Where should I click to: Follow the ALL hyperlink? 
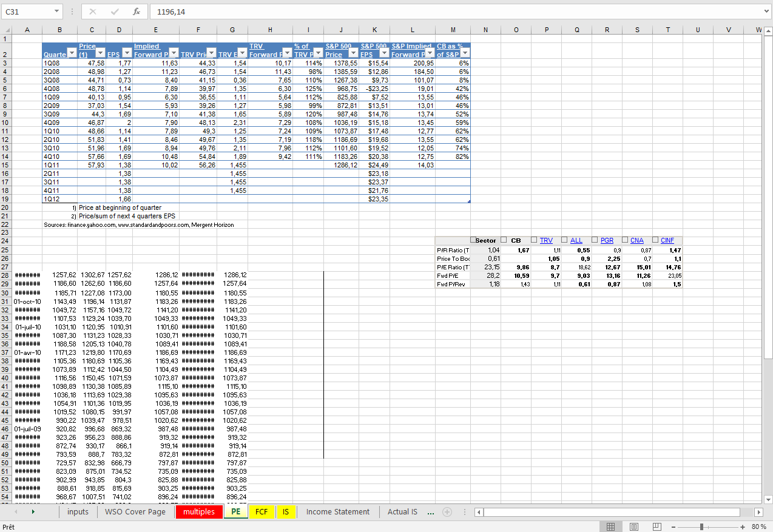(576, 241)
